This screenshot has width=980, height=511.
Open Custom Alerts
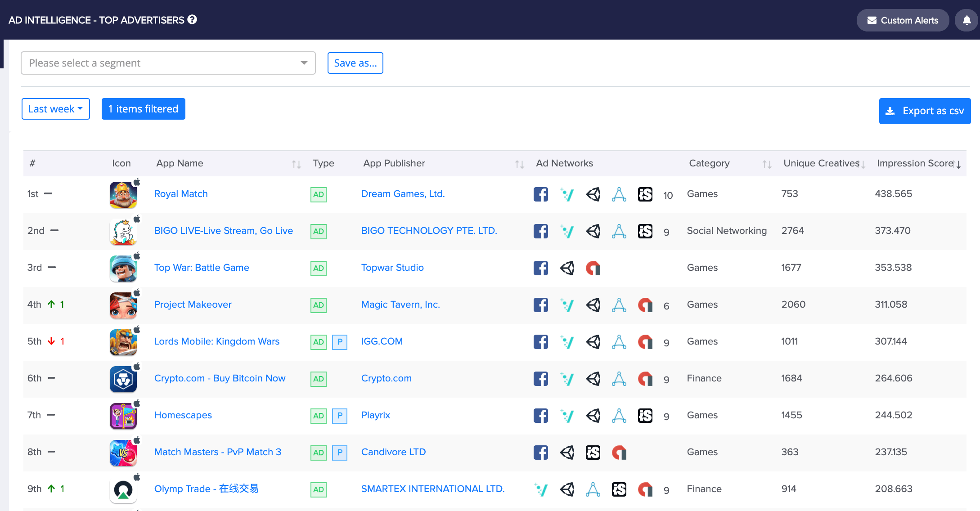tap(903, 20)
